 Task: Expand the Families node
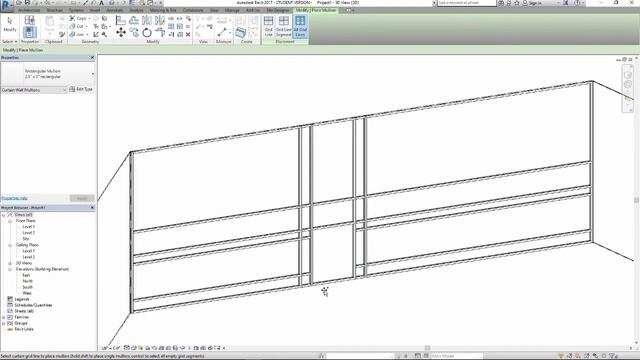pyautogui.click(x=4, y=317)
